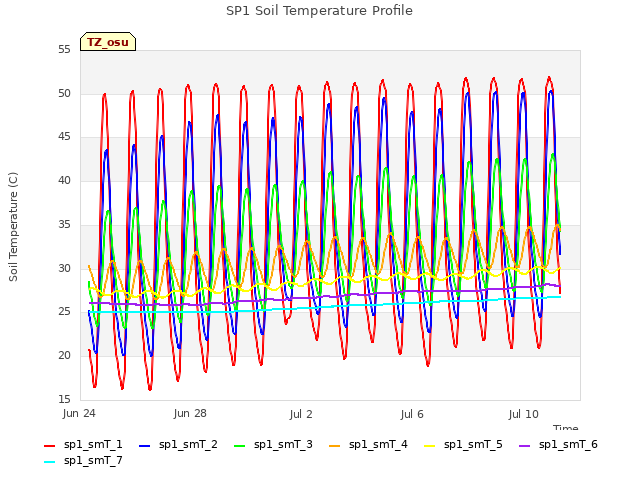Click the orange sp1_smT_4 legend swatch
Screen dimensions: 640x480
[334, 446]
